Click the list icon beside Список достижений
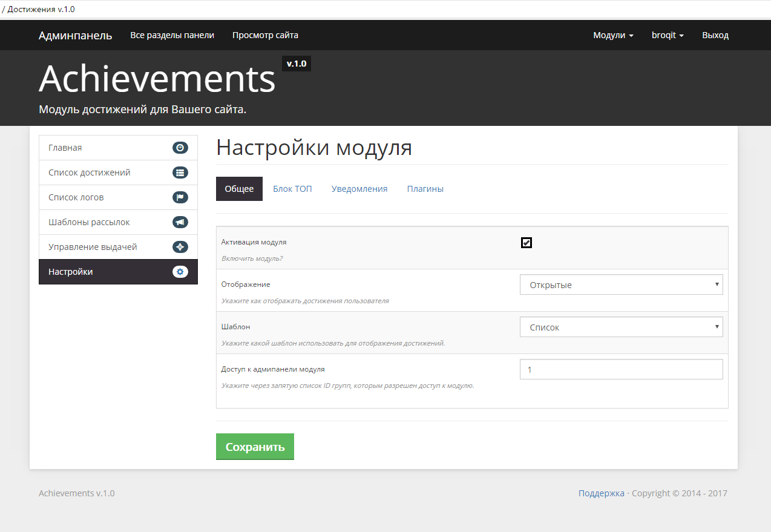 point(180,172)
